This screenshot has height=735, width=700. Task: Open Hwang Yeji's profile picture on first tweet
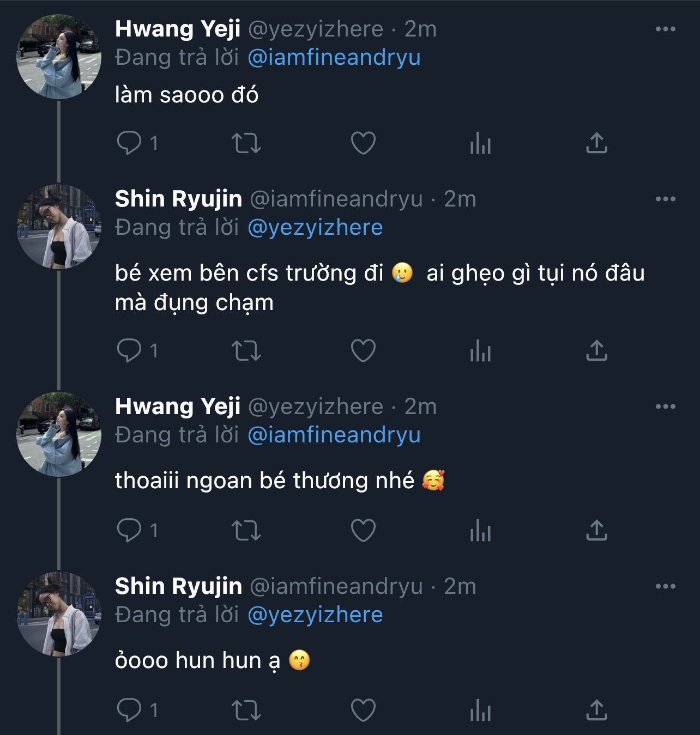[59, 57]
